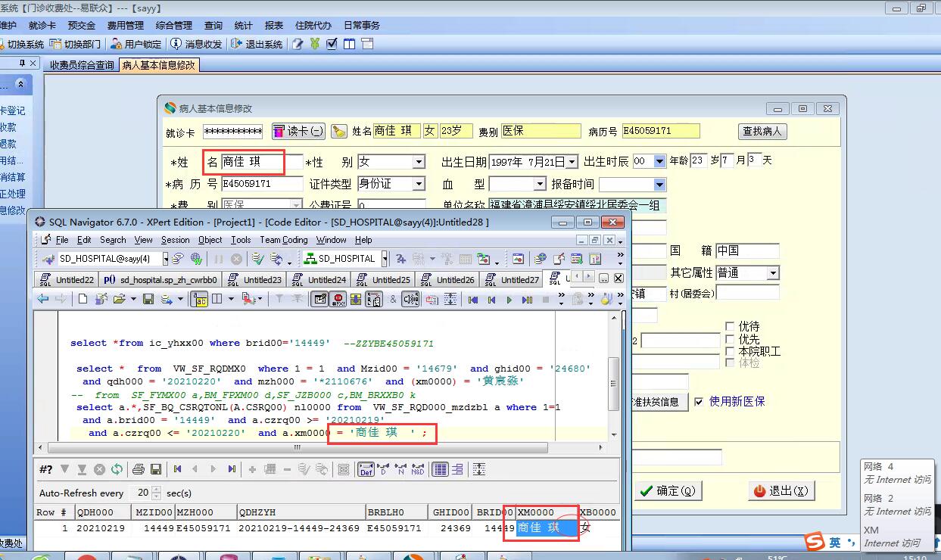Click the 切换部门 toolbar button
Viewport: 941px width, 560px height.
click(x=75, y=44)
